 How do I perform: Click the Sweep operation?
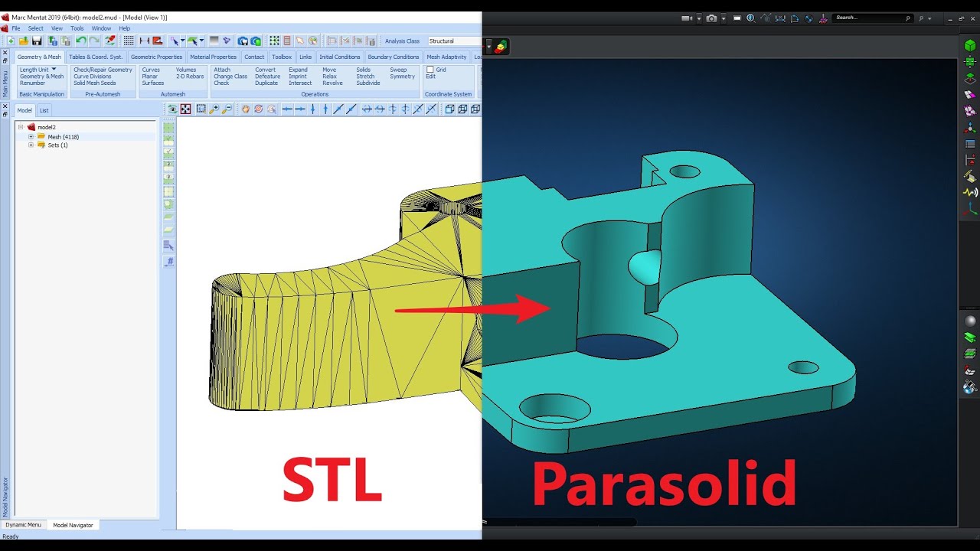click(x=398, y=70)
